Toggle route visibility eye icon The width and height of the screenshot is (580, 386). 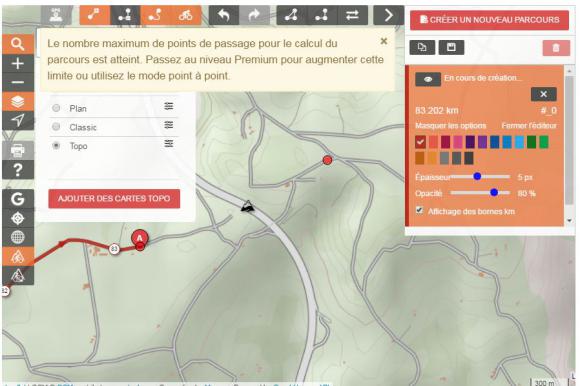[428, 79]
